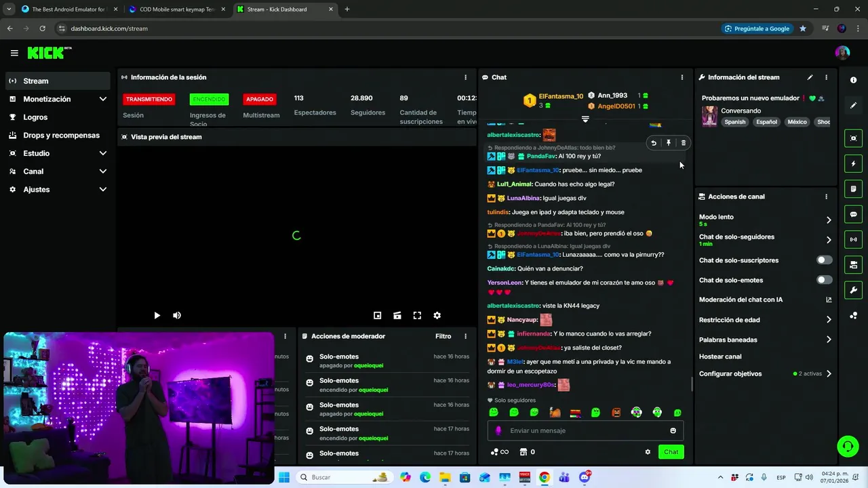Switch to the Best Android Emulator tab
Image resolution: width=868 pixels, height=488 pixels.
(68, 9)
